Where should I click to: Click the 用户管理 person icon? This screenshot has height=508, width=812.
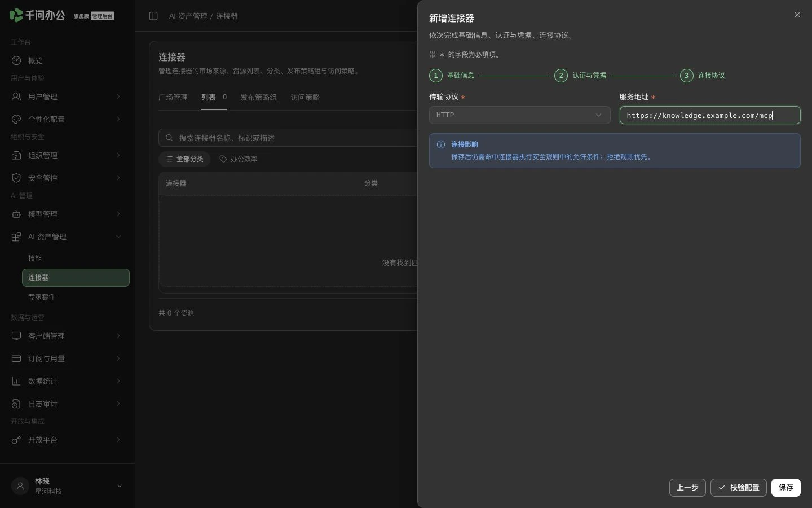click(x=16, y=97)
